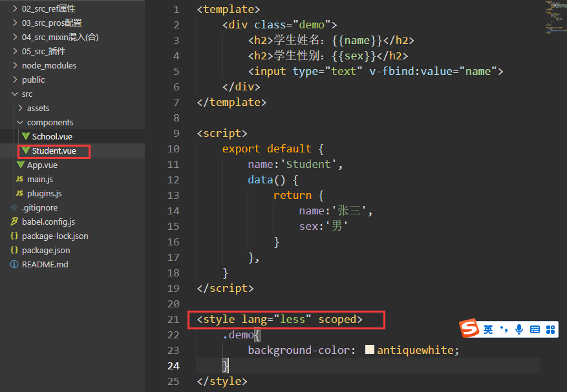Expand the assets folder chevron
This screenshot has height=392, width=567.
coord(20,108)
